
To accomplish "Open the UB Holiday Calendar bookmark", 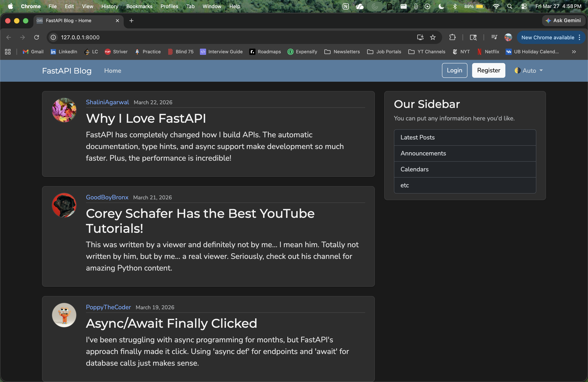I will click(x=532, y=52).
